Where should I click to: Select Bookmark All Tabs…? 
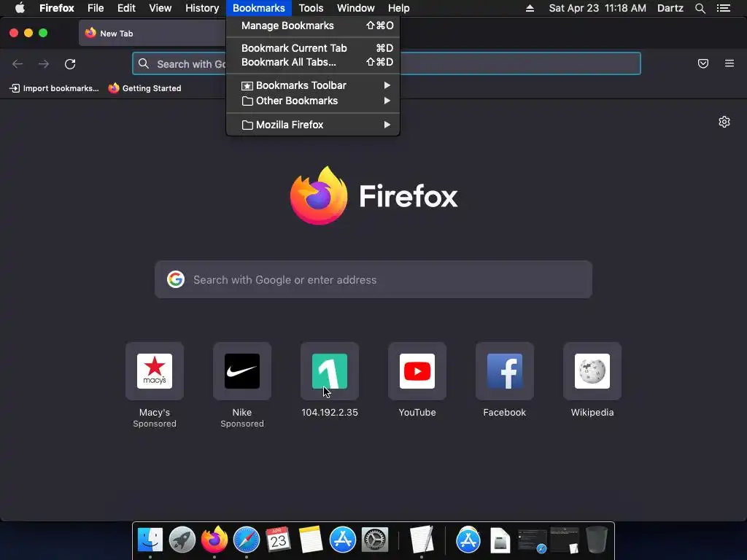(x=313, y=63)
